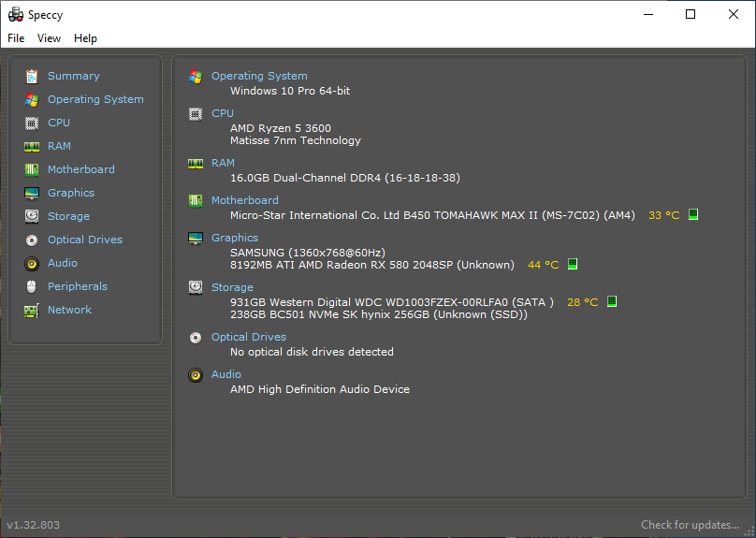Click RAM heading link in summary
Image resolution: width=756 pixels, height=538 pixels.
pos(223,163)
